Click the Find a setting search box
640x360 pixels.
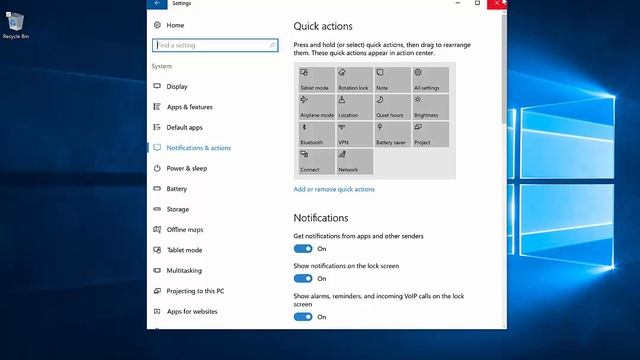[215, 45]
